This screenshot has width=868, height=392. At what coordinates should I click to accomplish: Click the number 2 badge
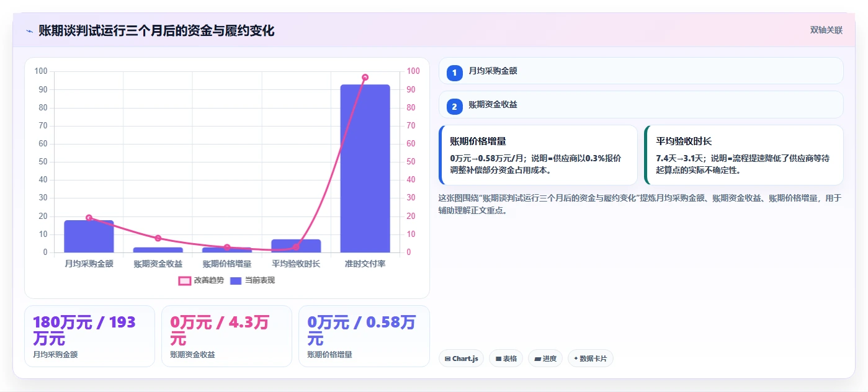click(x=454, y=107)
